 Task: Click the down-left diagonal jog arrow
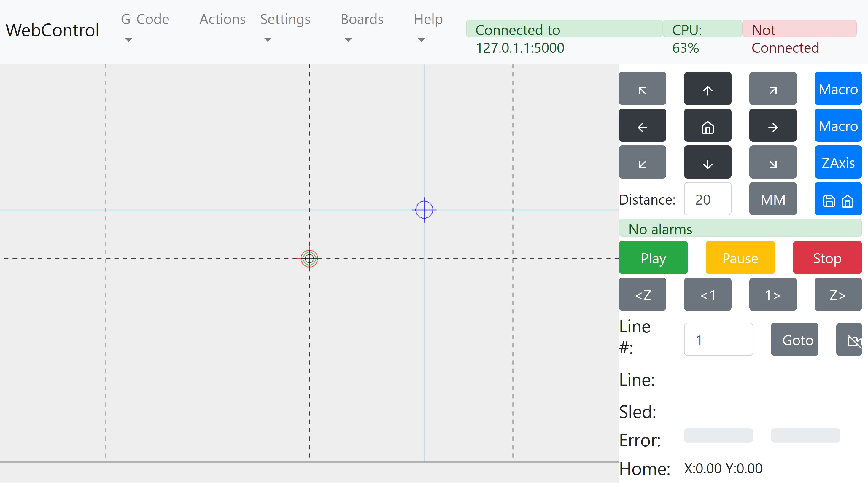(x=642, y=162)
